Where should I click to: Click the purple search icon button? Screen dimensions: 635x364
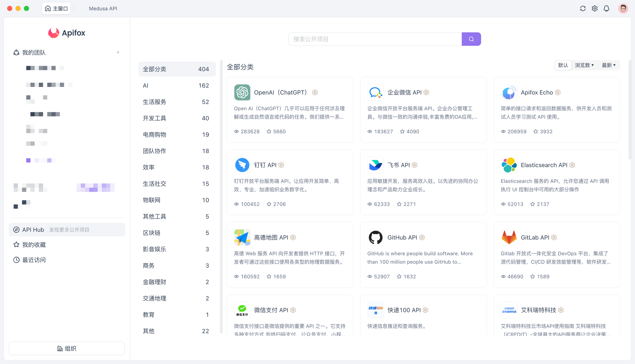click(471, 39)
